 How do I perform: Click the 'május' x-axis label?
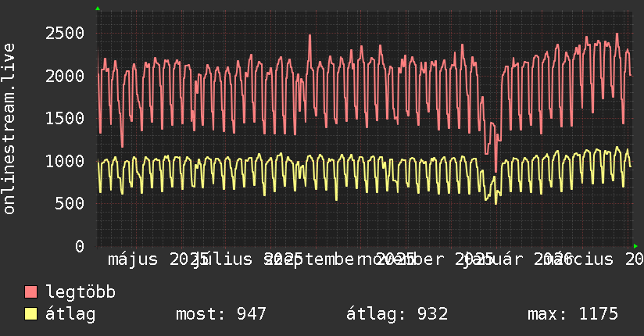pos(133,259)
